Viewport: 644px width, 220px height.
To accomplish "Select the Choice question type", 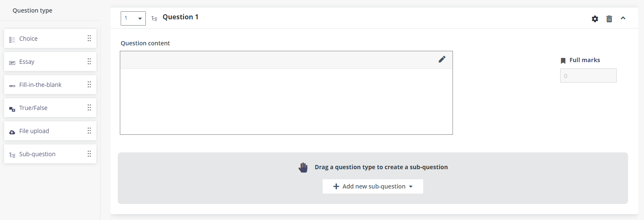I will (50, 39).
